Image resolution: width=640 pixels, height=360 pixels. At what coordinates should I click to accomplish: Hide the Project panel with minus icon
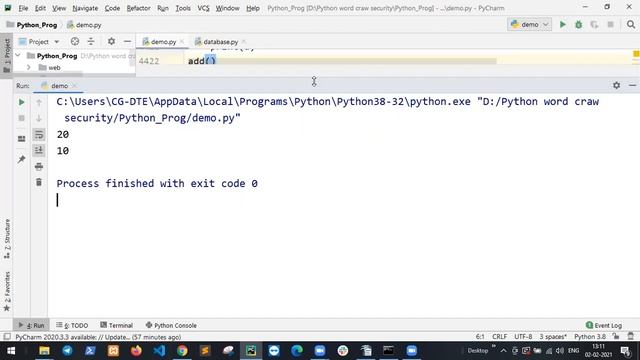(x=127, y=41)
